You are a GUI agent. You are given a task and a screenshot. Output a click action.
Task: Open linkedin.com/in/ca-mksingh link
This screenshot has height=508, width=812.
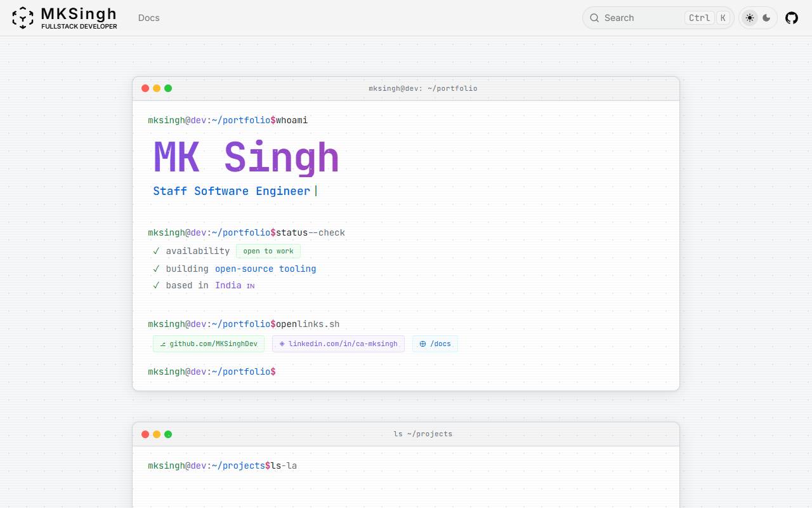pos(338,344)
